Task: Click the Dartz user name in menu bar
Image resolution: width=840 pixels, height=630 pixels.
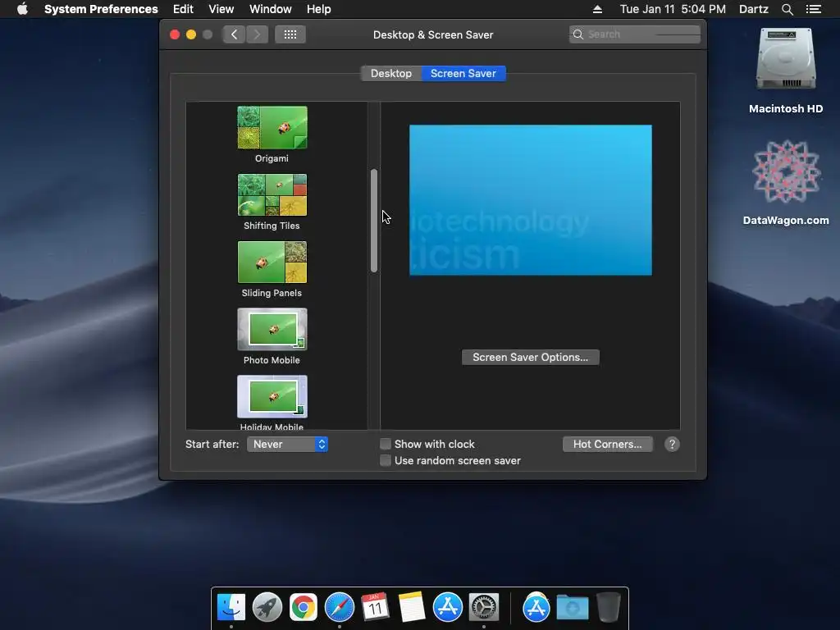Action: [754, 9]
